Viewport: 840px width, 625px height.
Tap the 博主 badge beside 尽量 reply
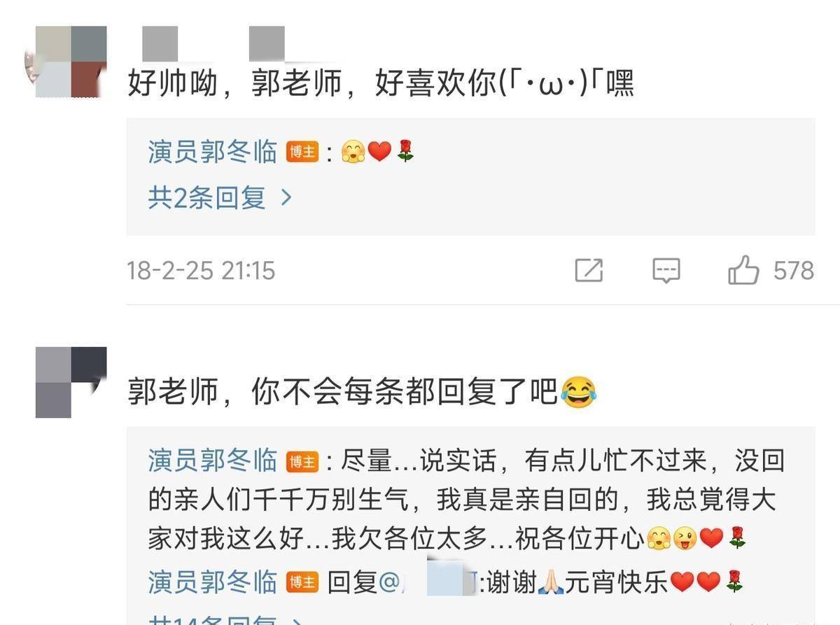(302, 462)
